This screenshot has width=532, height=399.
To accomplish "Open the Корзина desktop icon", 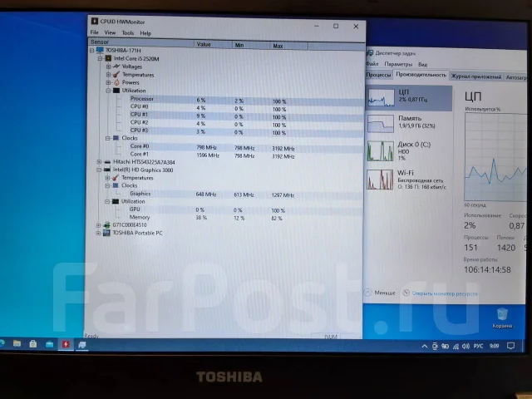I will [502, 318].
